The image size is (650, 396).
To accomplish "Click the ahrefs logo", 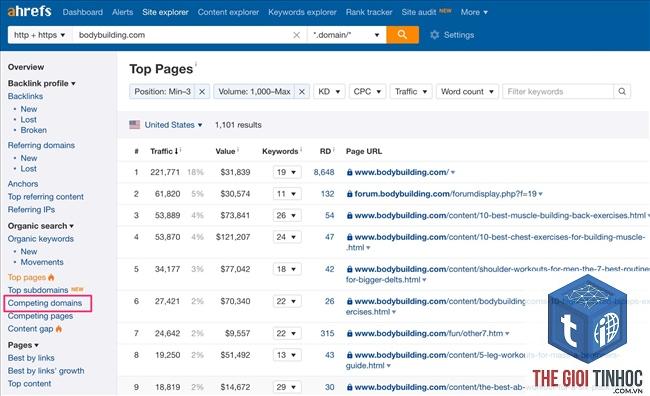I will coord(29,11).
